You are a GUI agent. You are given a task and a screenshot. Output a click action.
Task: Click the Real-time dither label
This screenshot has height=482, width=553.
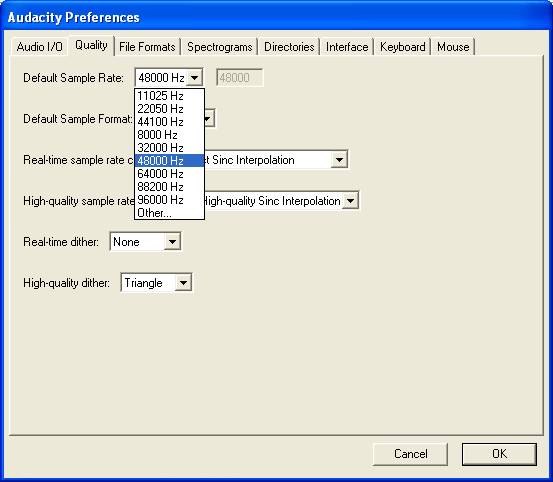[61, 242]
